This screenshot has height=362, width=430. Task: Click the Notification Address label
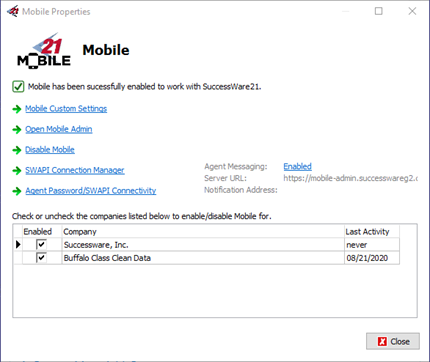click(x=241, y=190)
